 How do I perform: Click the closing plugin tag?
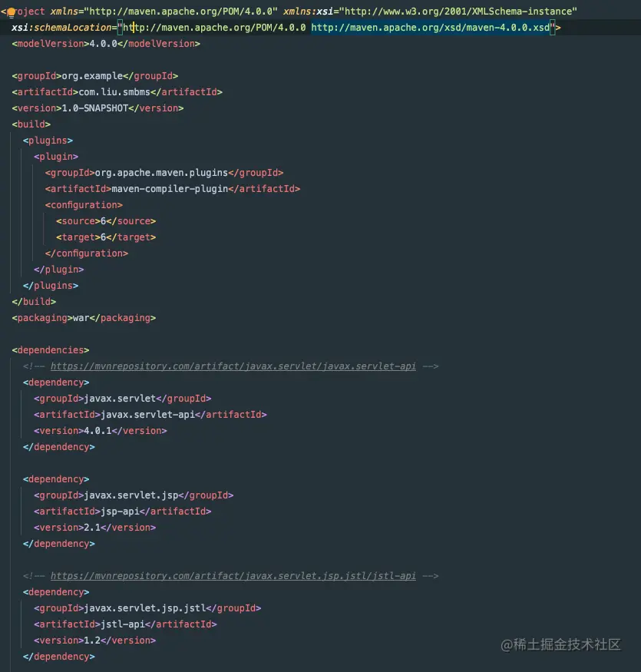coord(59,270)
